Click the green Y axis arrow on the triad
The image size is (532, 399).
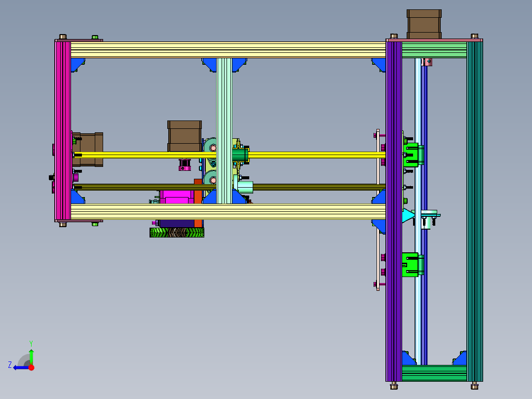point(31,356)
